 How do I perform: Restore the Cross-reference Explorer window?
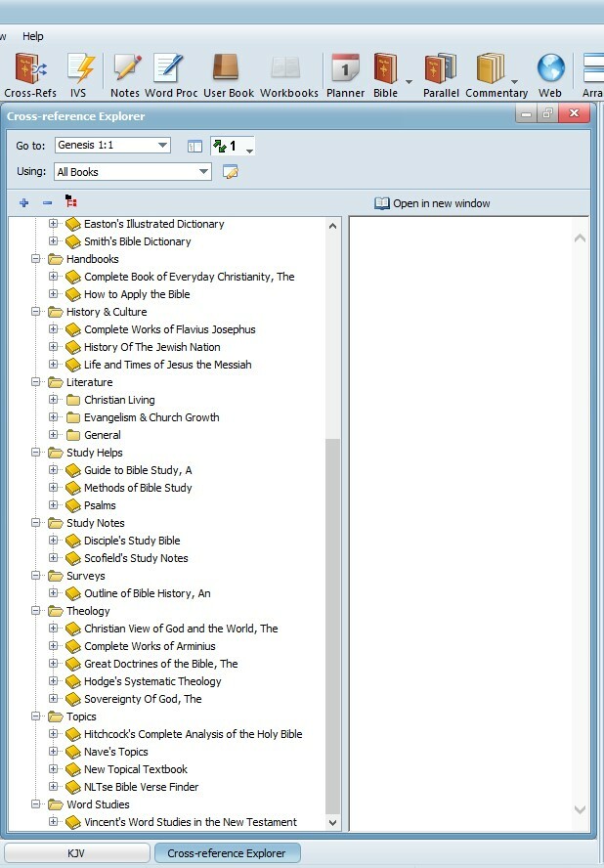547,113
